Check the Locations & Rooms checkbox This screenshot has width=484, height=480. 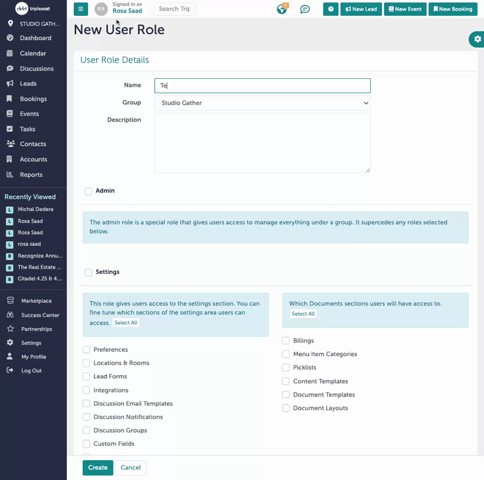pos(86,363)
